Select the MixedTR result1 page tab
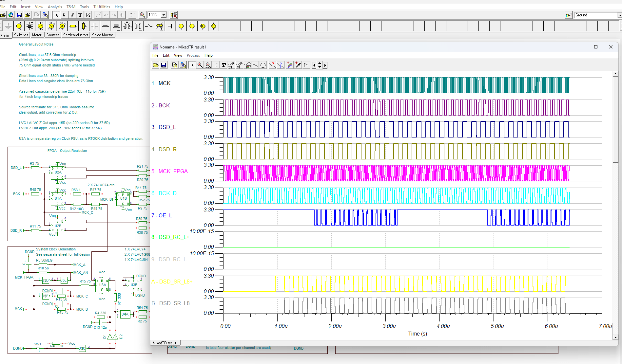The height and width of the screenshot is (364, 622). 165,343
